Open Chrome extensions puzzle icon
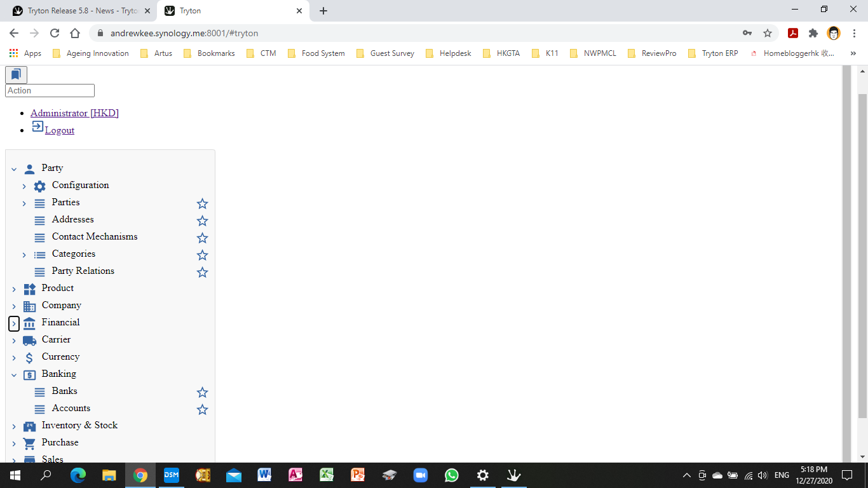The image size is (868, 488). [x=813, y=33]
